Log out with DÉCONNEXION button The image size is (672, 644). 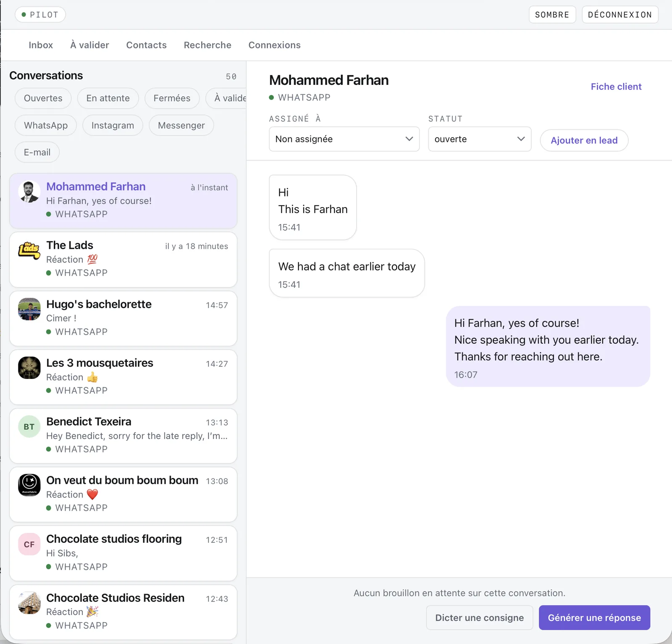tap(620, 15)
